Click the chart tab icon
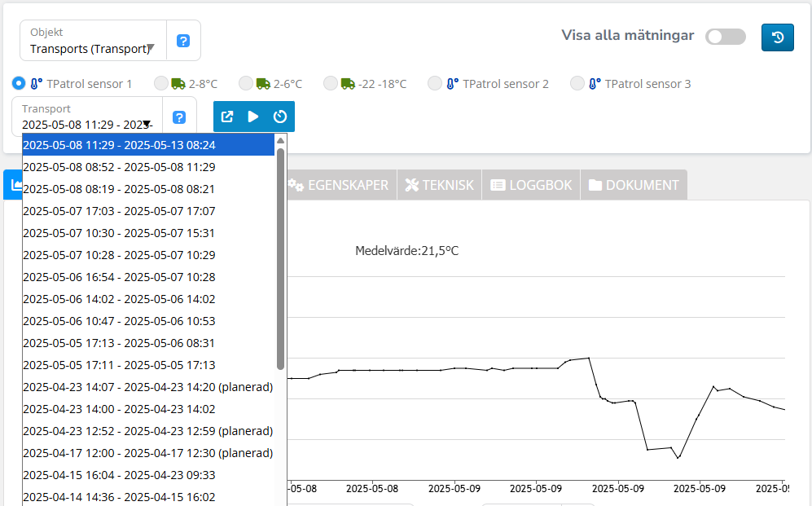 (x=14, y=185)
